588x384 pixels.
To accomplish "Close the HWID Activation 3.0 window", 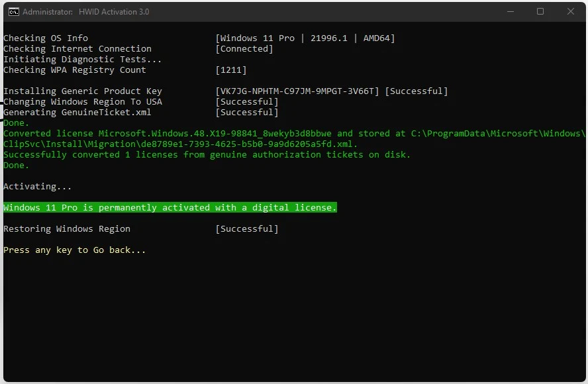I will (571, 12).
